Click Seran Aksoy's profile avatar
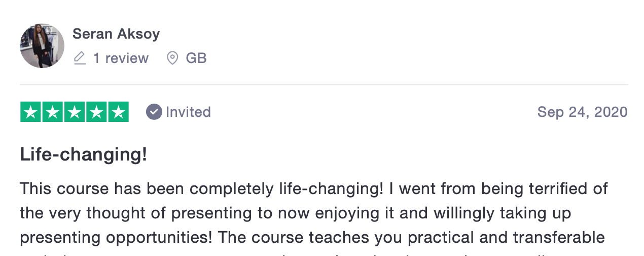644x256 pixels. (x=42, y=46)
